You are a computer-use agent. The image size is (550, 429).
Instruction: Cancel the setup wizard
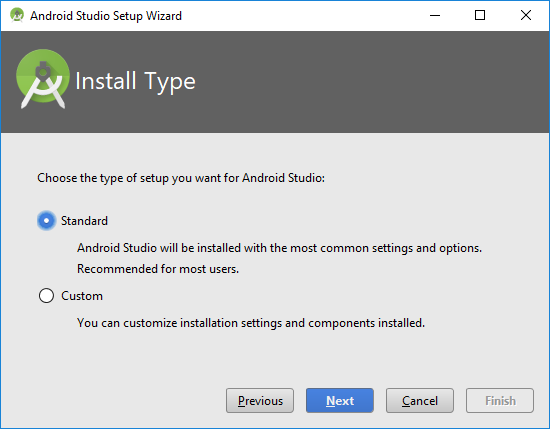420,401
